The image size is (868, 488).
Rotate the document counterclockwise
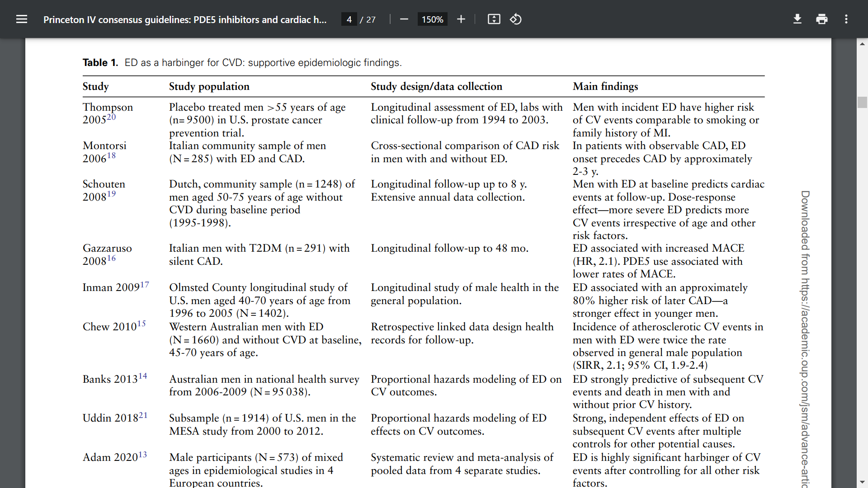coord(516,19)
